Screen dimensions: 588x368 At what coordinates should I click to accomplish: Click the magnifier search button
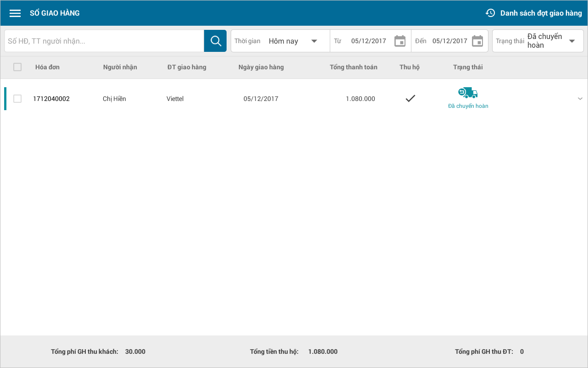216,41
